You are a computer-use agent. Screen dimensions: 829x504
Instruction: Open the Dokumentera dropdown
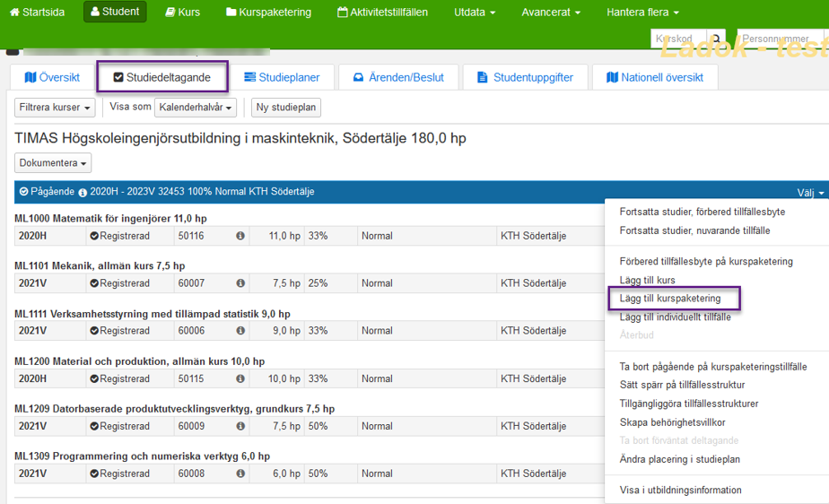click(53, 163)
